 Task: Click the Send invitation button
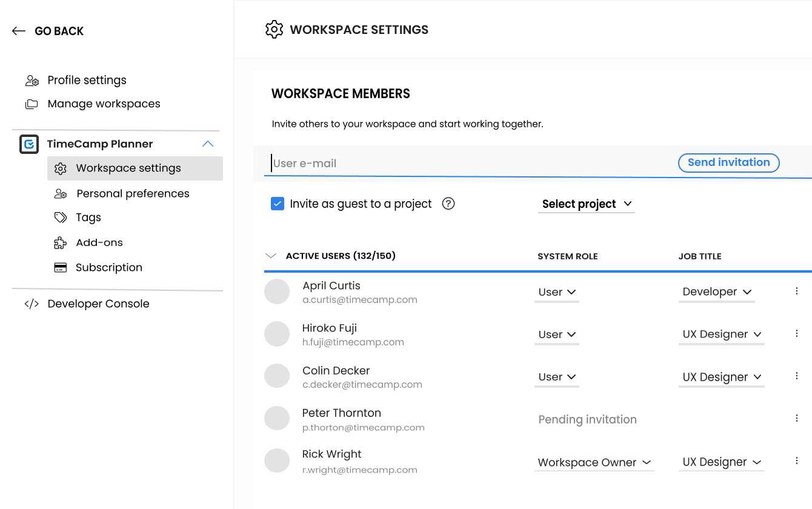pos(729,162)
